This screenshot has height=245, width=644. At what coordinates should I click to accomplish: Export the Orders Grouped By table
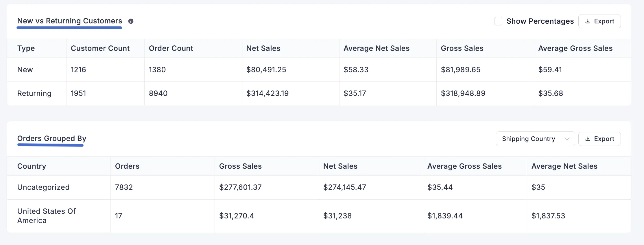pos(599,139)
